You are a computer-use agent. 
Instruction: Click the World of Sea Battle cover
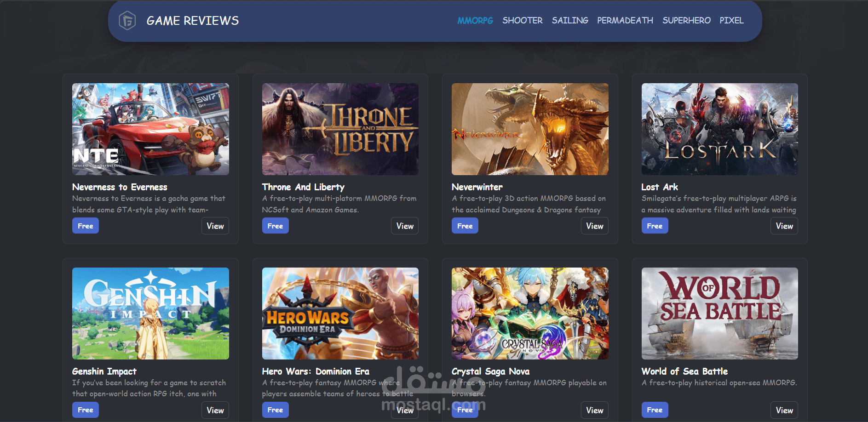point(720,314)
